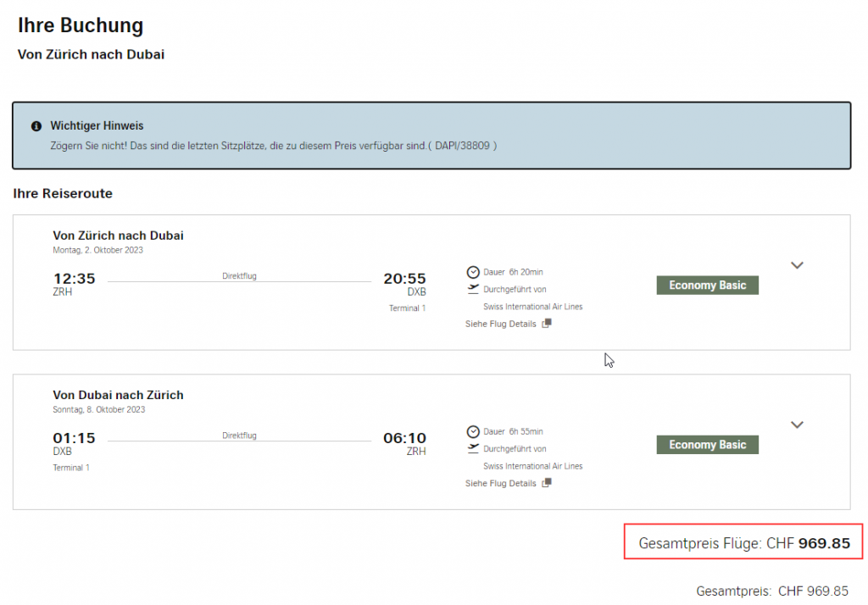
Task: Click the 01:15 departure time from DXB
Action: pos(74,438)
